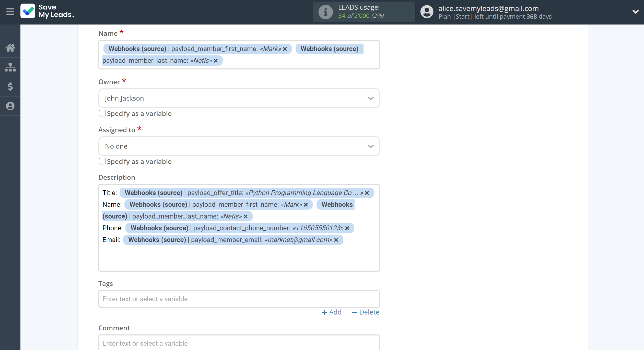Screen dimensions: 644x350
Task: Check Specify as a variable under Assigned to
Action: 102,161
